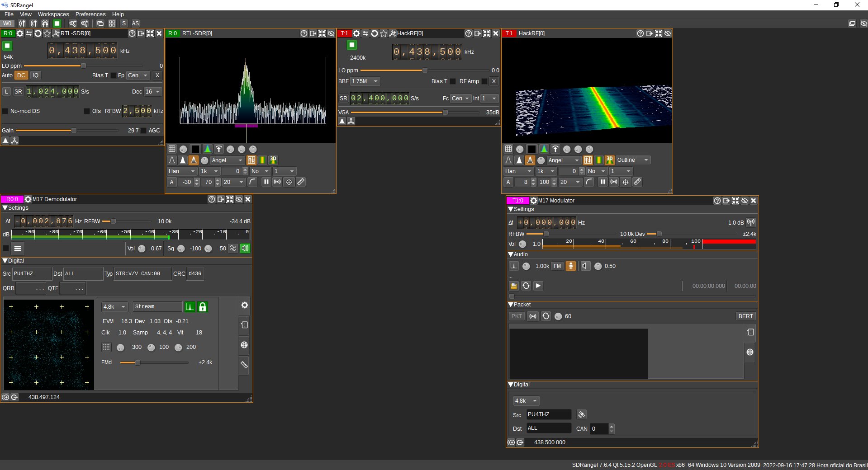Toggle the Ofs offset tuning checkbox
The height and width of the screenshot is (470, 868).
[x=87, y=111]
